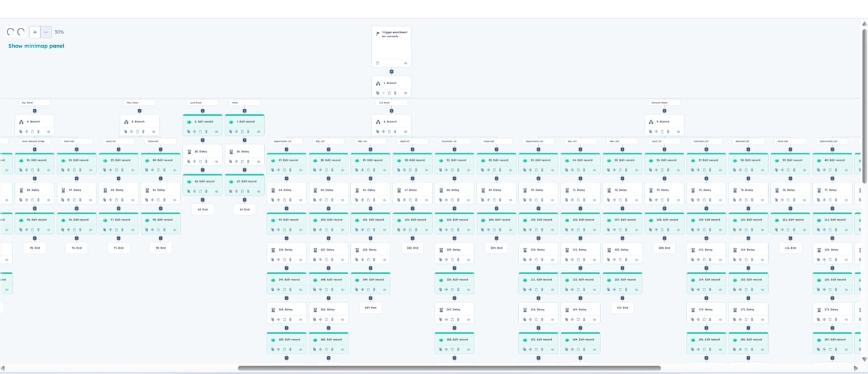Click the clipboard icon on the trigger card
Viewport: 868px width, 374px height.
(378, 63)
